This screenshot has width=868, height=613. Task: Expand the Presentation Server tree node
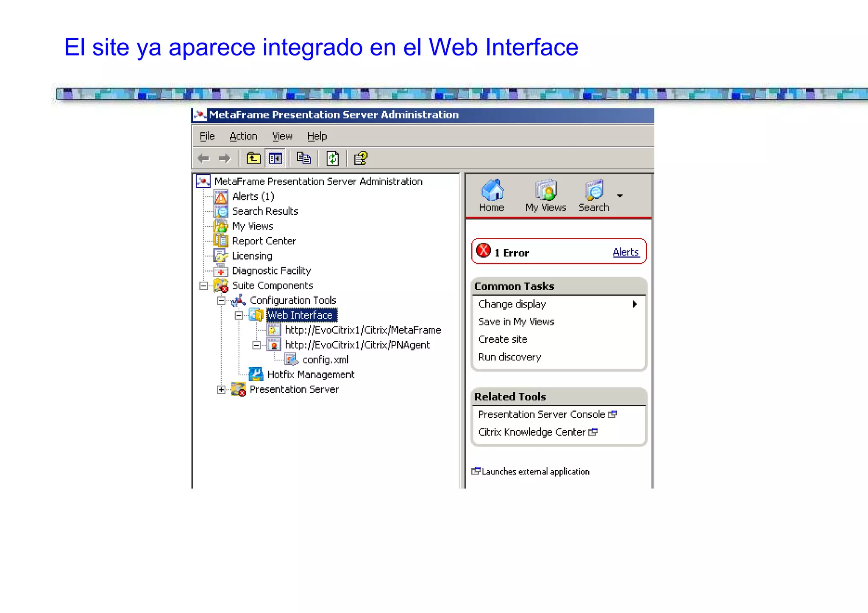pos(221,390)
